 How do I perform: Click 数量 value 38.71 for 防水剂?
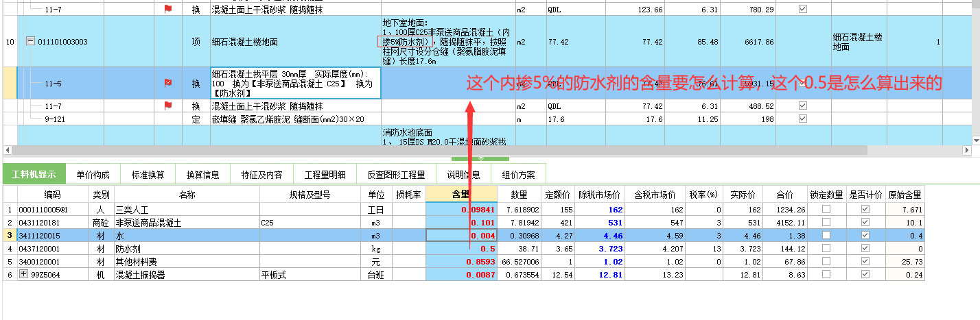click(518, 248)
